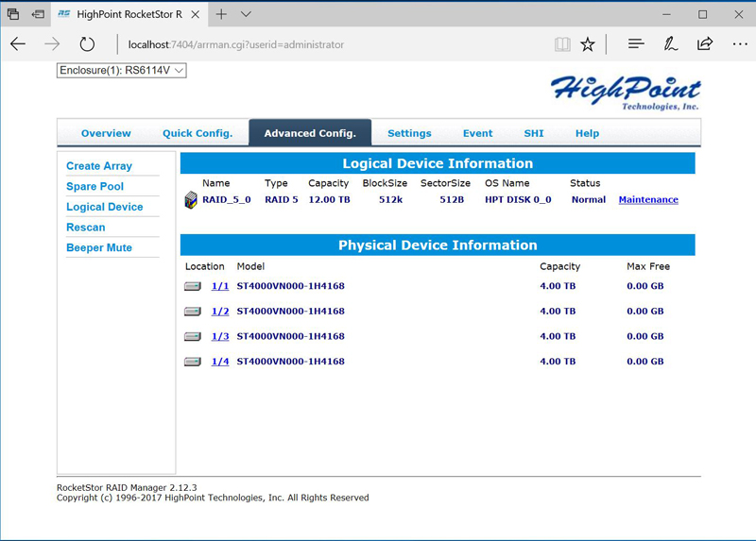
Task: Click the browser address bar
Action: (x=331, y=44)
